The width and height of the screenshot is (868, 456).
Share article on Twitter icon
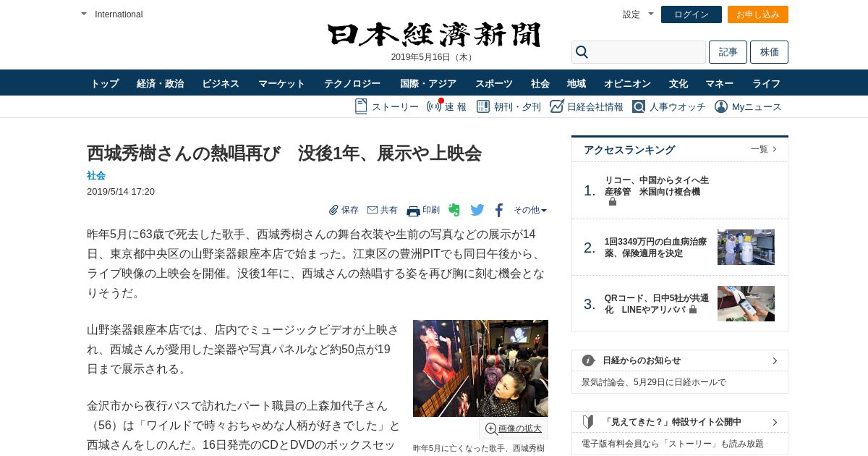pos(477,210)
